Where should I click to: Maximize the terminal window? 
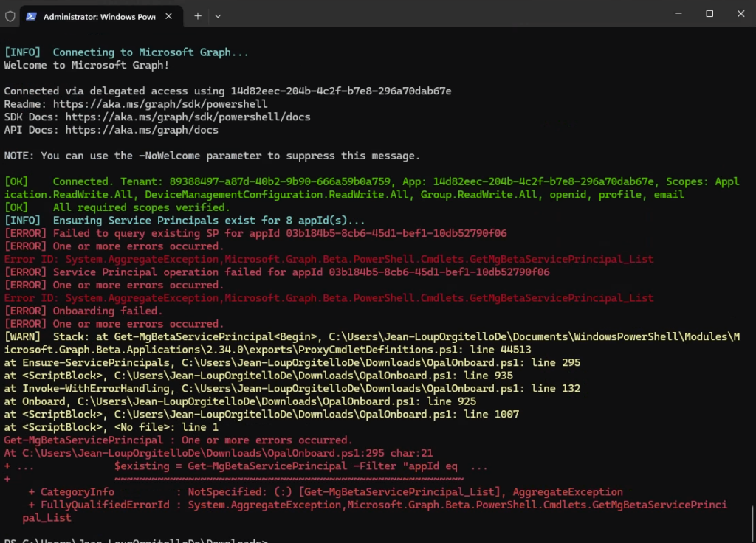709,13
